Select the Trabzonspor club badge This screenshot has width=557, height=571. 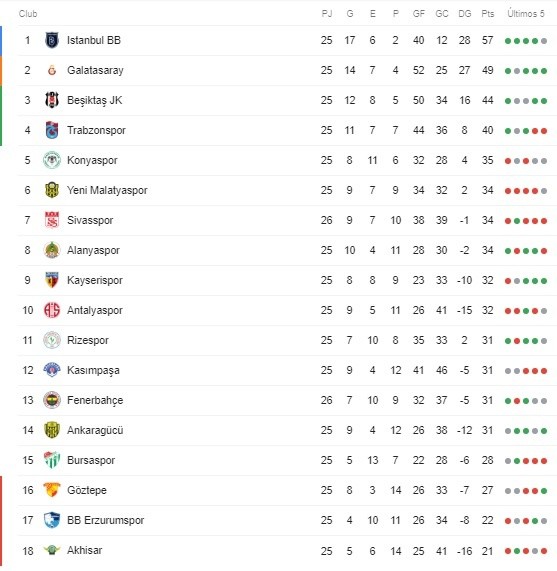(x=52, y=130)
